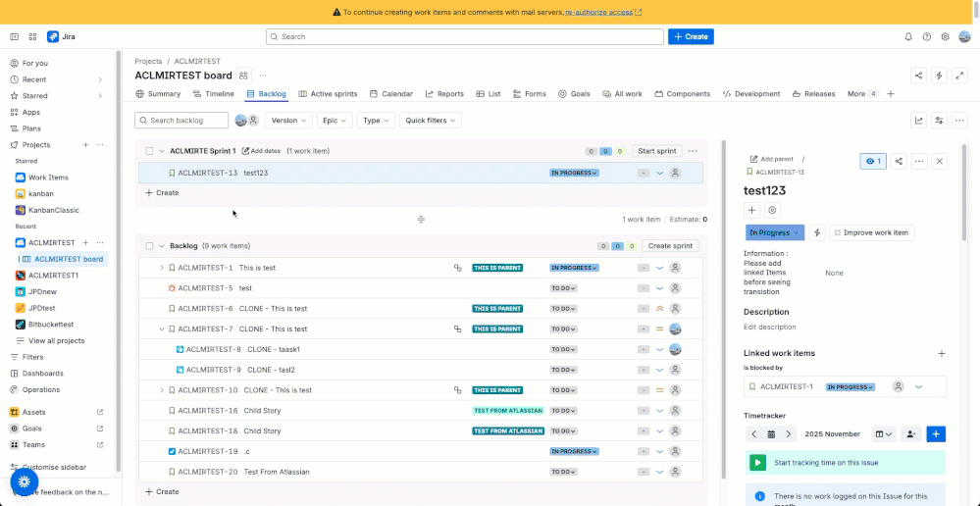Open the backlog insights chart icon
Viewport: 980px width, 506px height.
coord(919,121)
